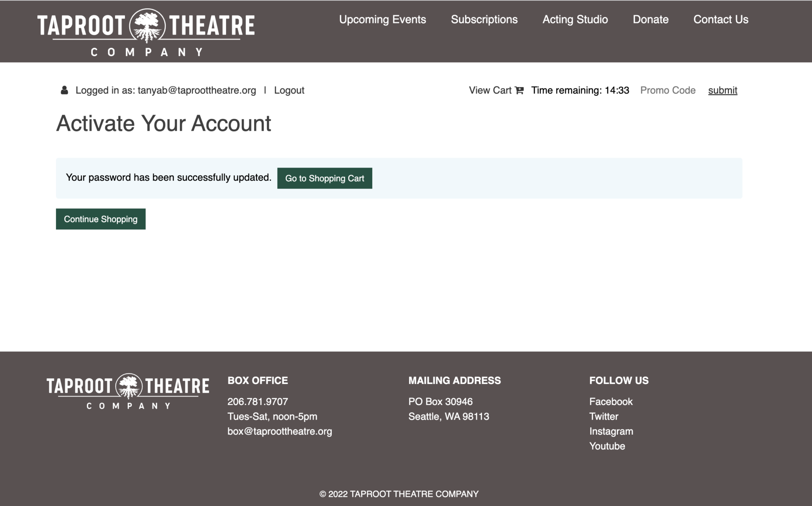Open the Donate page
Image resolution: width=812 pixels, height=506 pixels.
tap(651, 19)
